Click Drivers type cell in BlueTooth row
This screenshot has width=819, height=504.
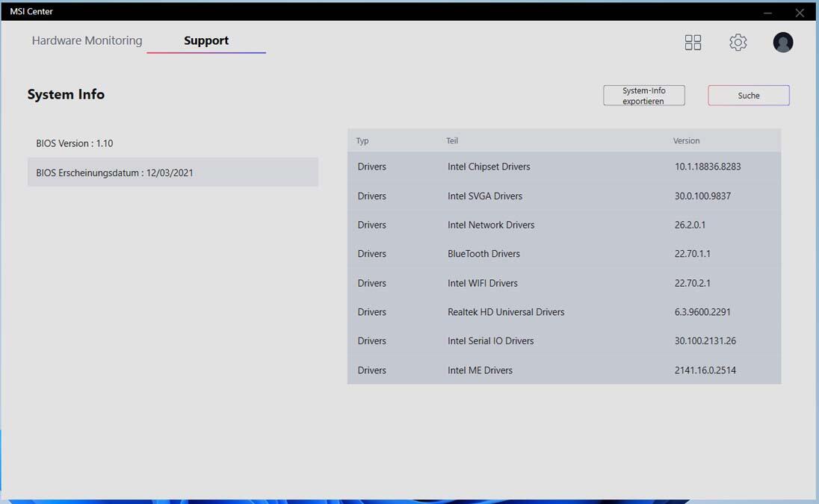coord(371,254)
